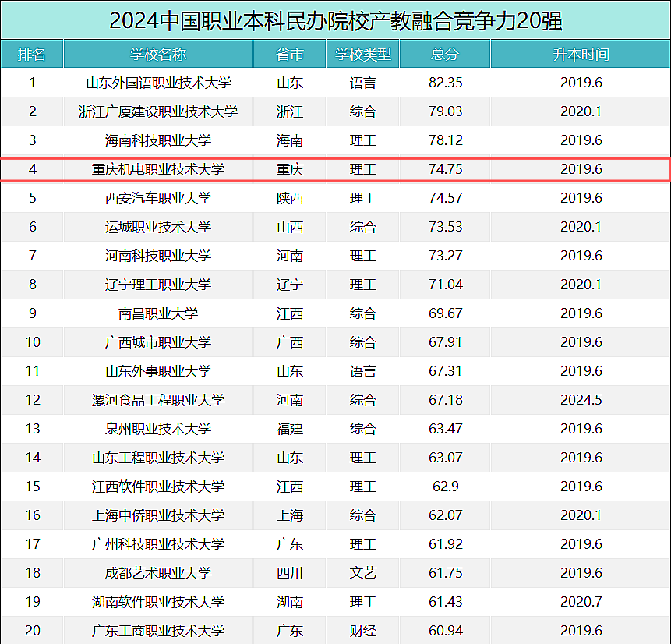Select 2024.5 date for 漯河食品工程职业大学
Viewport: 671px width, 644px height.
click(x=581, y=400)
